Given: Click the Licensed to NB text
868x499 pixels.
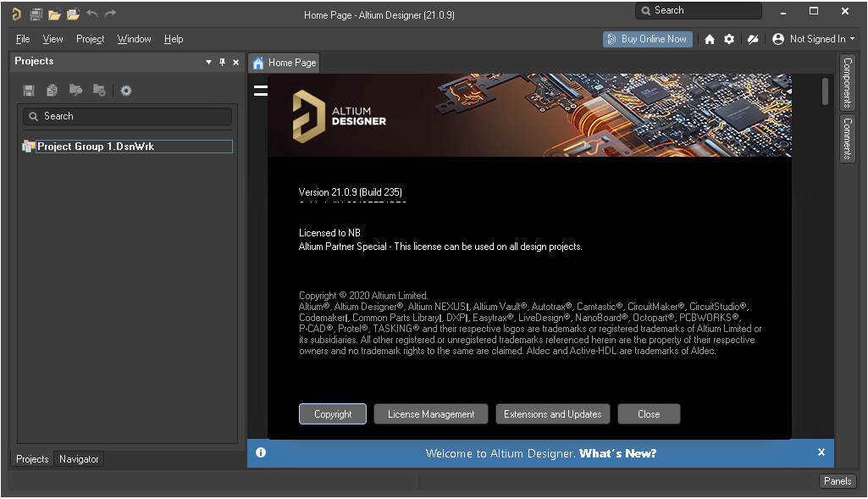Looking at the screenshot, I should click(329, 233).
